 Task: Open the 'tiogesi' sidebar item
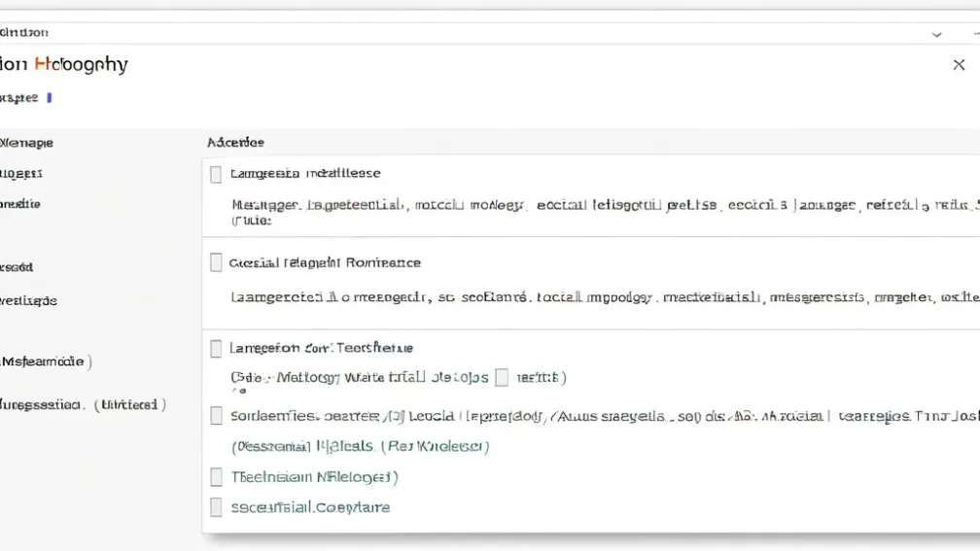(x=21, y=174)
